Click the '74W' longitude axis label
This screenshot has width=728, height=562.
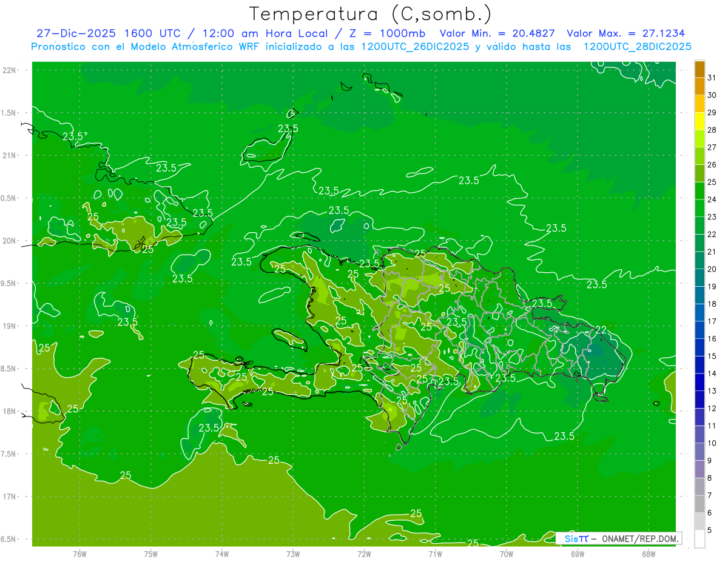(222, 554)
